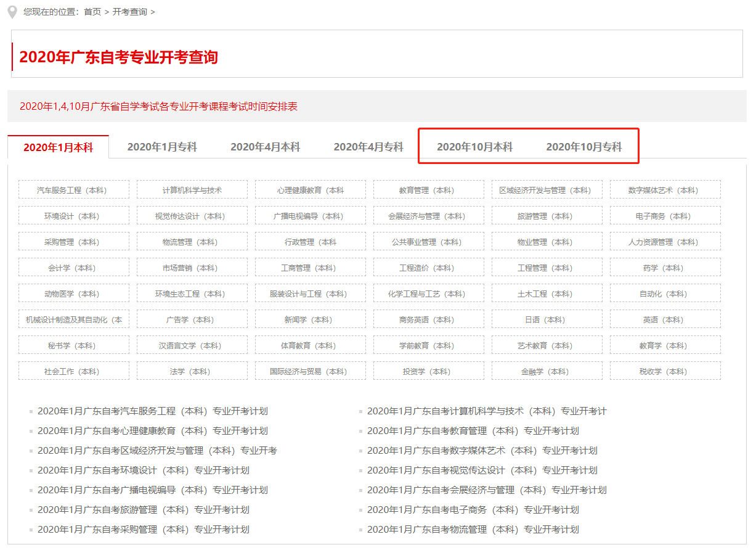Open 工商管理(本科) major box
The image size is (756, 550).
pos(311,268)
